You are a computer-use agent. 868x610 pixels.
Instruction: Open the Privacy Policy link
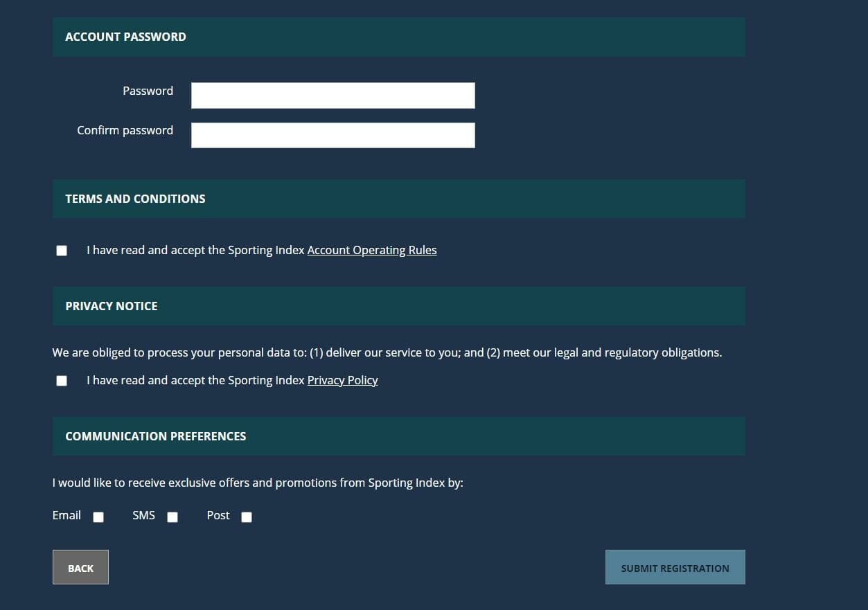point(342,380)
